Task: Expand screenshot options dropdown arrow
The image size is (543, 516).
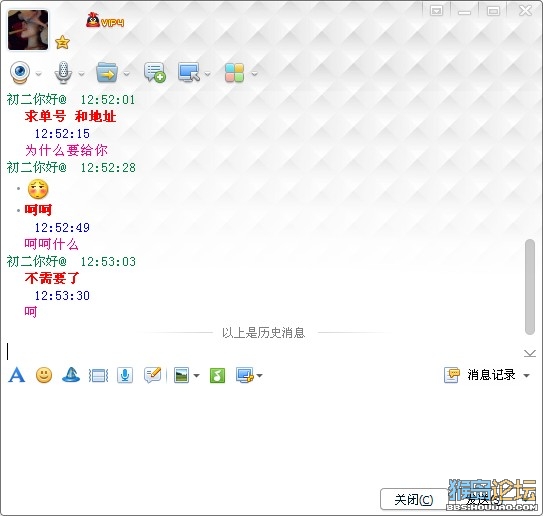Action: (259, 375)
